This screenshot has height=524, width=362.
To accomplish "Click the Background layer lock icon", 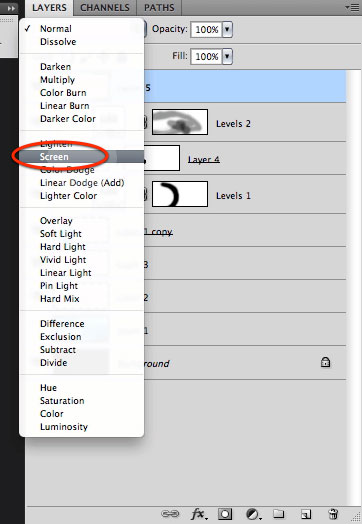I will coord(325,362).
